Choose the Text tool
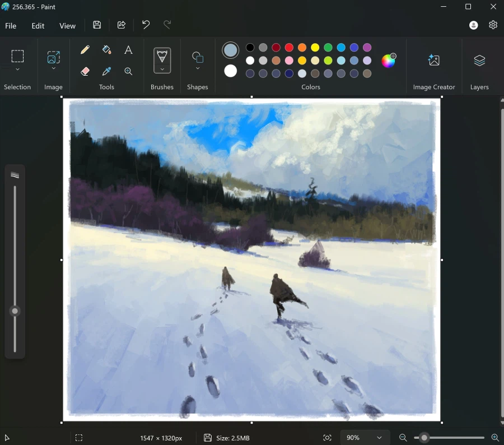The width and height of the screenshot is (504, 445). [x=128, y=50]
